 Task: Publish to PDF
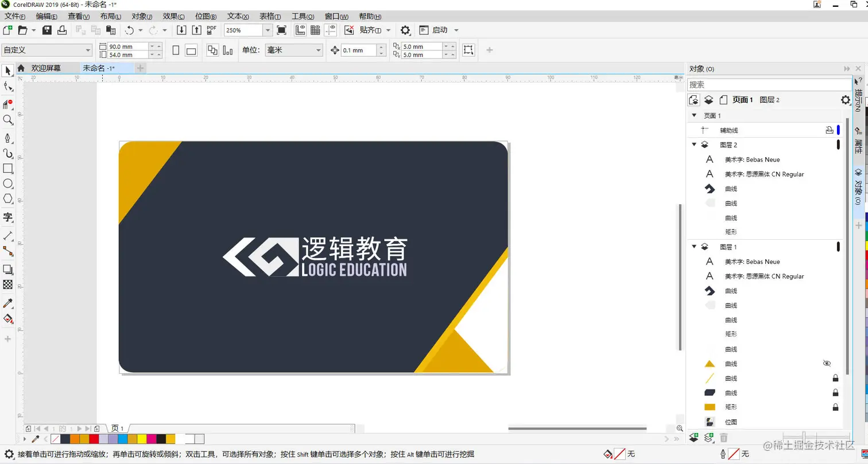[x=212, y=30]
